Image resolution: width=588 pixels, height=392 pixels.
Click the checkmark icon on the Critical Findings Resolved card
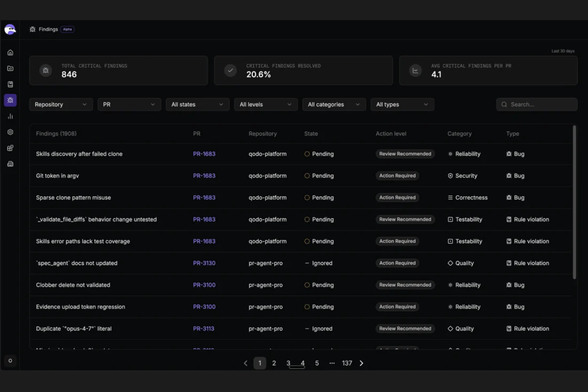[230, 71]
